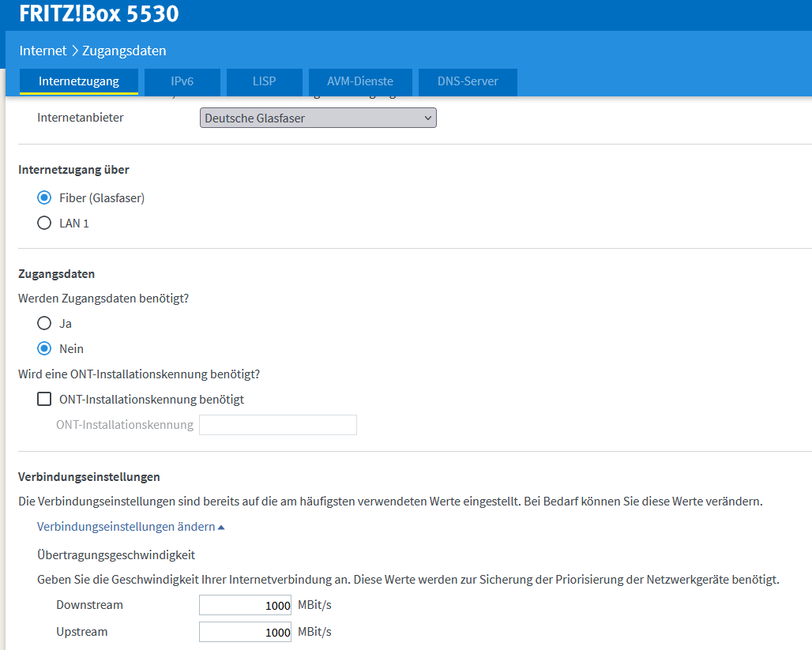The image size is (812, 650).
Task: Click the Upstream speed field
Action: [x=245, y=633]
